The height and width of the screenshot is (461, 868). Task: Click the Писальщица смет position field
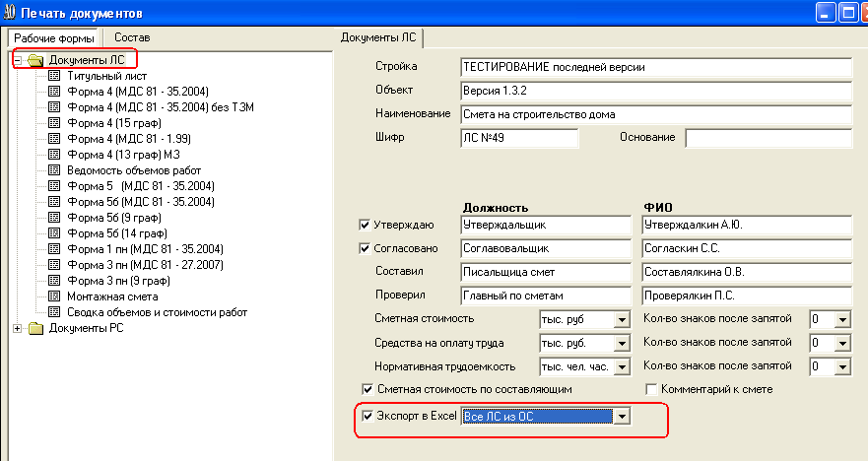tap(546, 272)
